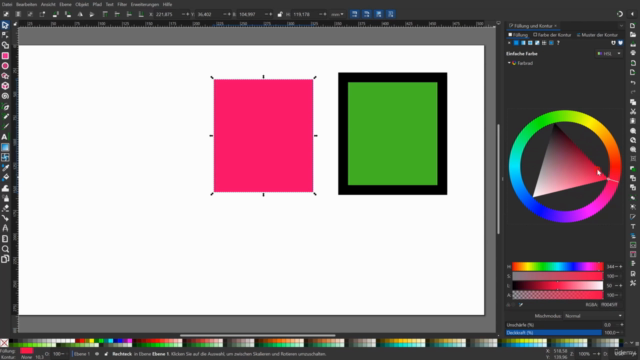Select the Pencil freehand tool
This screenshot has height=360, width=640.
5,117
